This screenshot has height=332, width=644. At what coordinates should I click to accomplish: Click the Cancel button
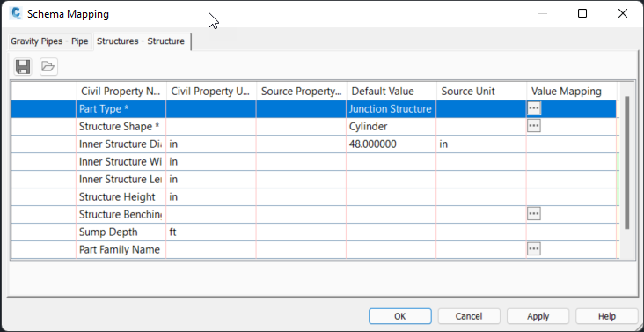(469, 316)
